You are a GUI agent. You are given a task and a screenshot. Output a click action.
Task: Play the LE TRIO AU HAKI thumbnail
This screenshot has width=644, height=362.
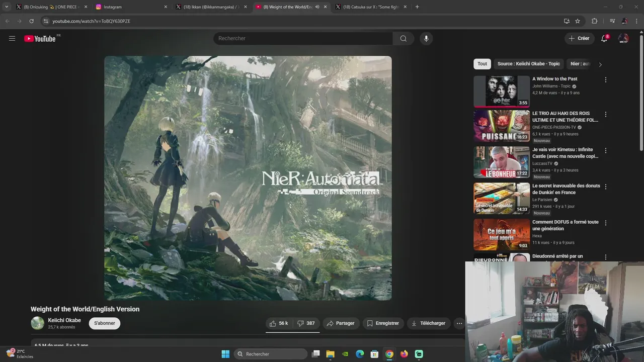pyautogui.click(x=502, y=126)
